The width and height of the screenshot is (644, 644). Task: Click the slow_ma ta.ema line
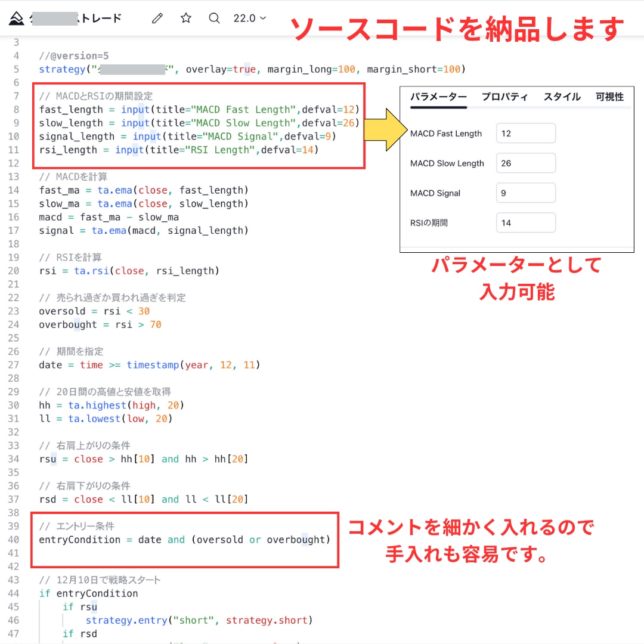coord(144,204)
